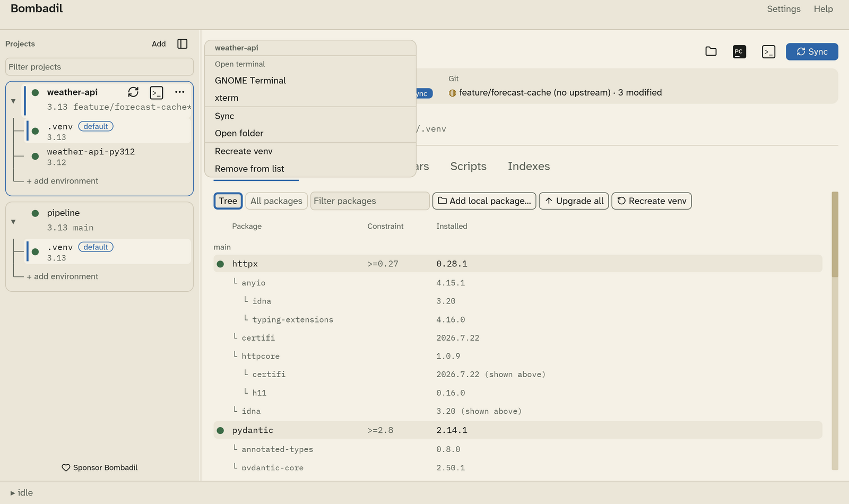Click green status dot of pydantic package
This screenshot has width=849, height=504.
[x=220, y=430]
